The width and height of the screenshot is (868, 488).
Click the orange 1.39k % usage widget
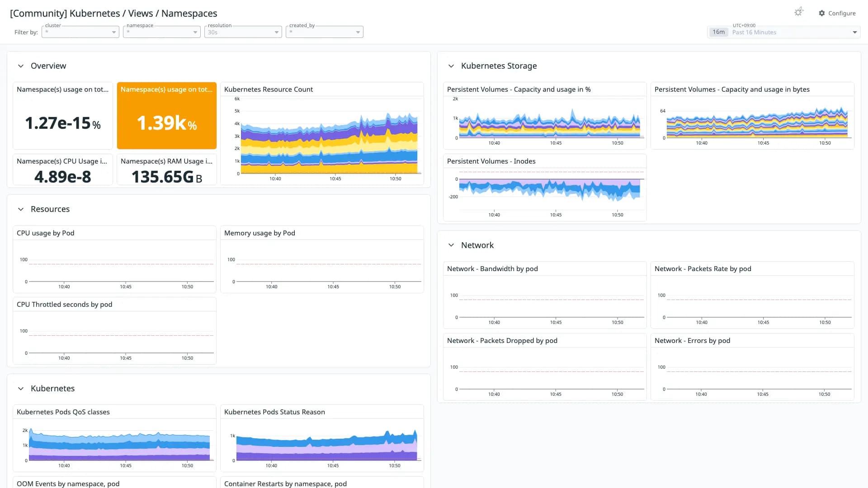[x=167, y=116]
